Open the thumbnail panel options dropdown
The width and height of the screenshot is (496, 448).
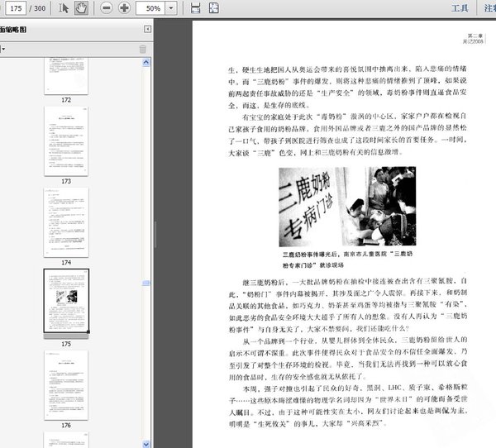tap(2, 49)
